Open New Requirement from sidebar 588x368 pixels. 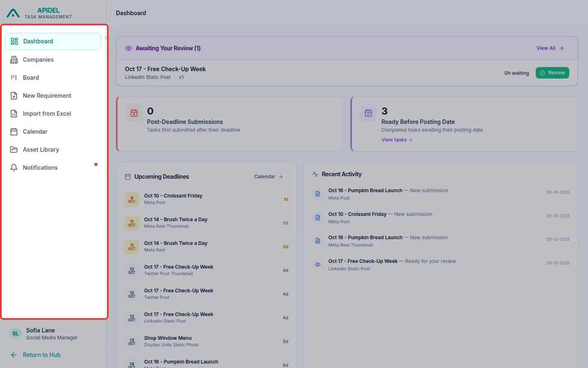(x=53, y=96)
